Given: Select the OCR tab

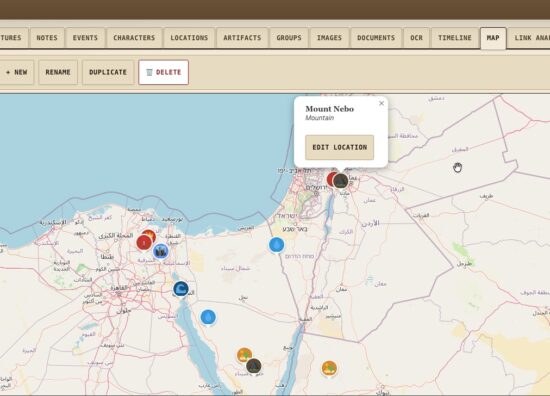Looking at the screenshot, I should [x=417, y=38].
